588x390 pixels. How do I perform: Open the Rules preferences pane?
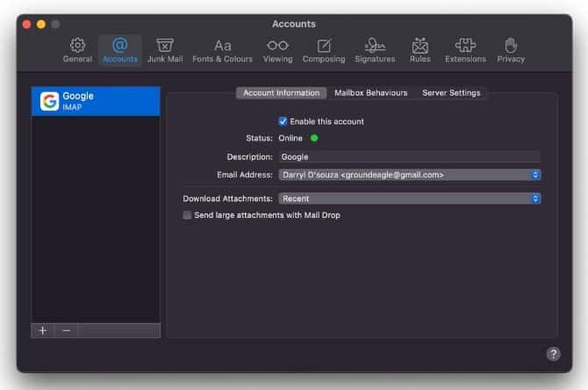pos(419,50)
